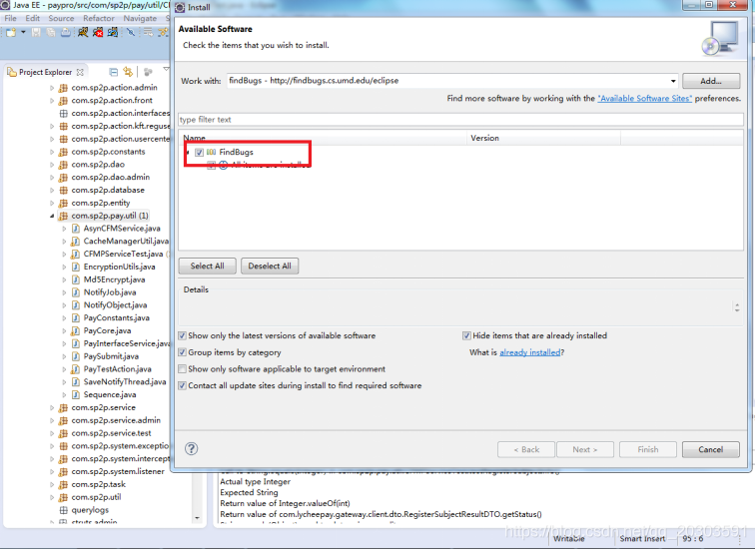Click the Java file icon of Md5Encrypt.java
The image size is (756, 550).
[75, 279]
